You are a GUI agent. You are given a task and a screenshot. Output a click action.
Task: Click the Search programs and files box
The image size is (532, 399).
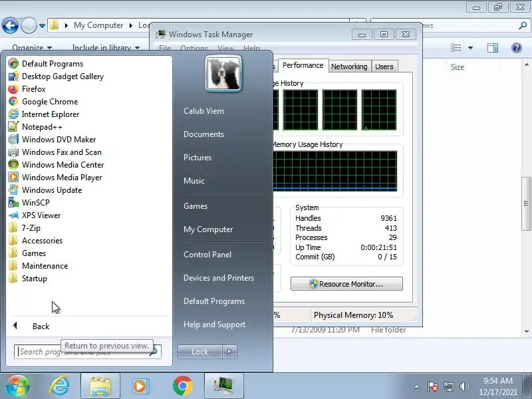click(x=87, y=352)
